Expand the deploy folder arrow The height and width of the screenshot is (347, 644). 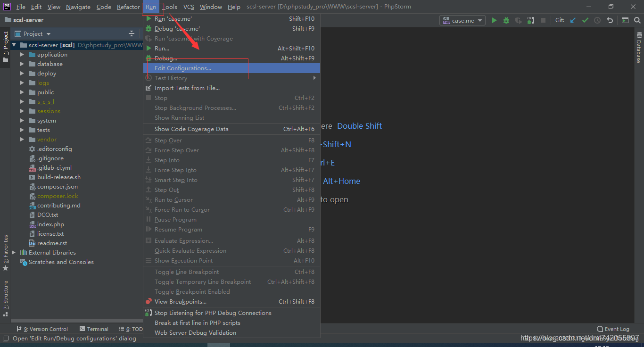(x=22, y=74)
